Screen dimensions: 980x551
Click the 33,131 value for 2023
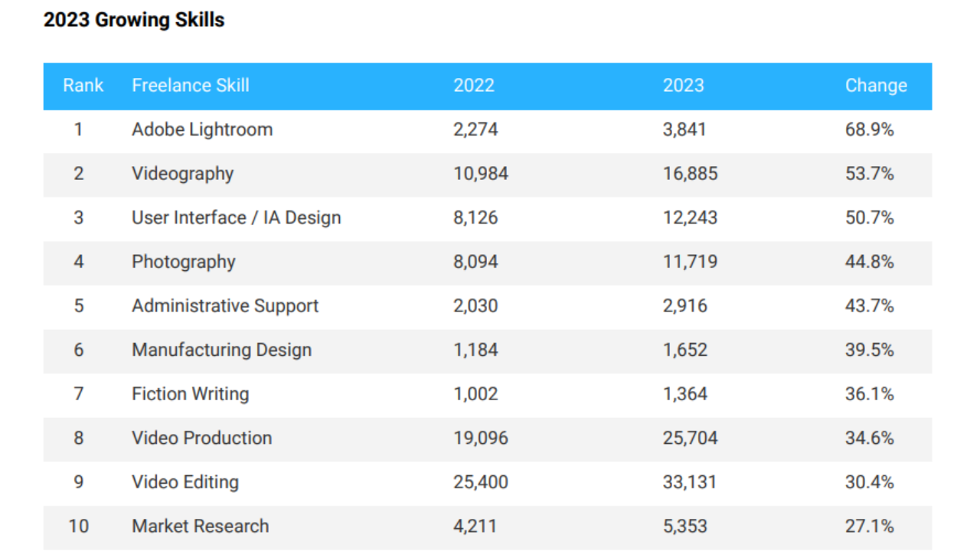click(691, 482)
